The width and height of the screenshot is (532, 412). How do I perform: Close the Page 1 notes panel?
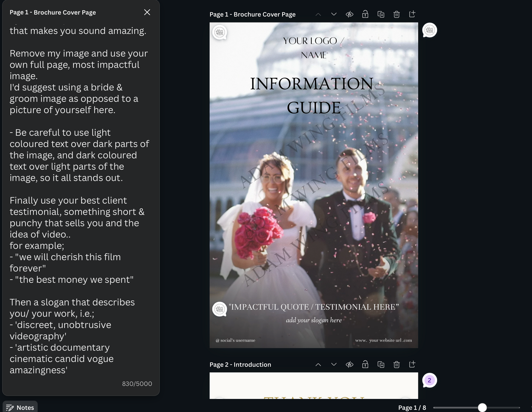coord(147,12)
